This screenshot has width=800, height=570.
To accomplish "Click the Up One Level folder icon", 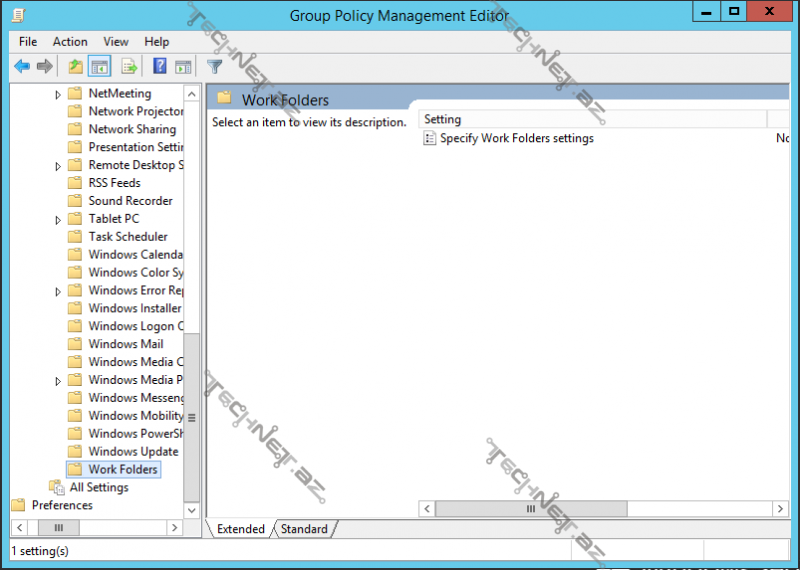I will point(76,67).
